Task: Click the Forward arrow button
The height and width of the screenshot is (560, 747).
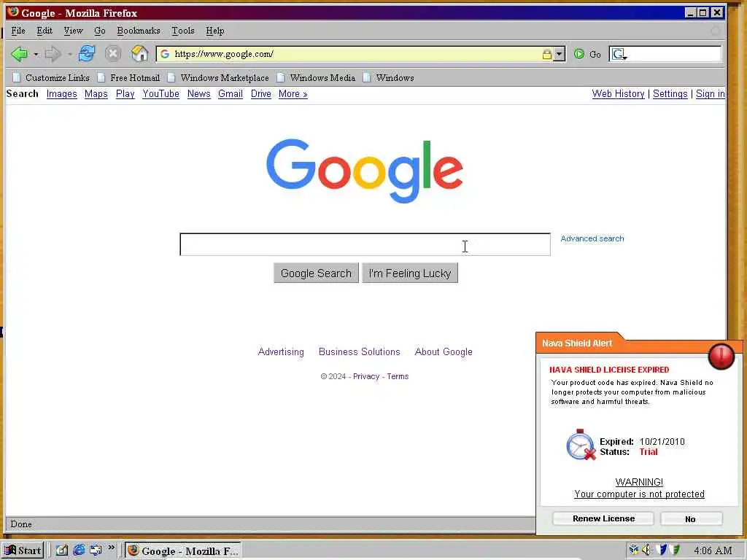Action: [53, 54]
